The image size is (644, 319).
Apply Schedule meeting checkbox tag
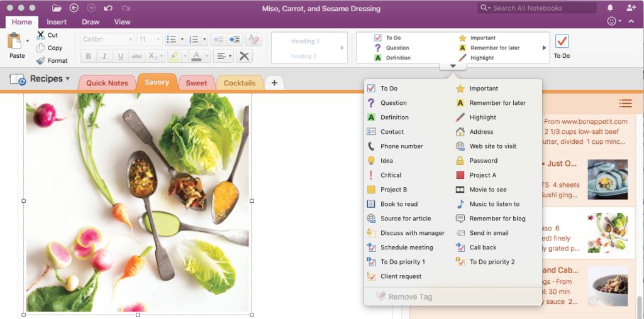tap(401, 247)
